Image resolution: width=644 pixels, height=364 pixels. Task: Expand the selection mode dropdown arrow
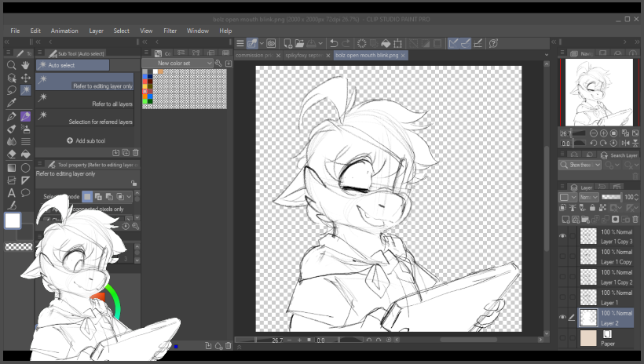tap(129, 197)
